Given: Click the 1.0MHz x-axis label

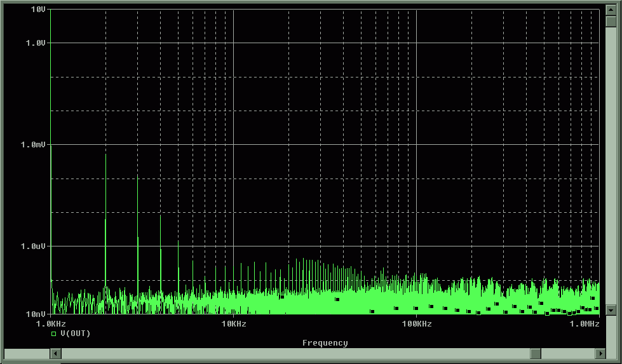Looking at the screenshot, I should click(585, 324).
